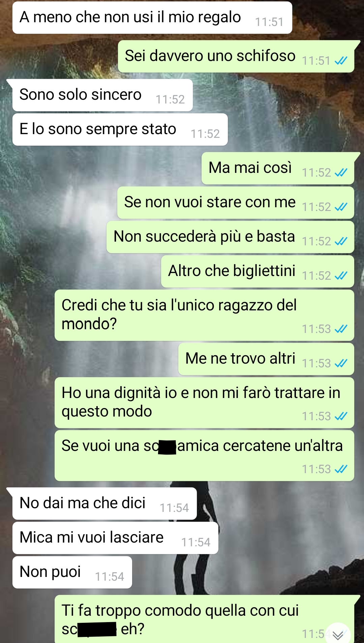Tap read ticks on 'Altro che bigliettini'

[341, 276]
